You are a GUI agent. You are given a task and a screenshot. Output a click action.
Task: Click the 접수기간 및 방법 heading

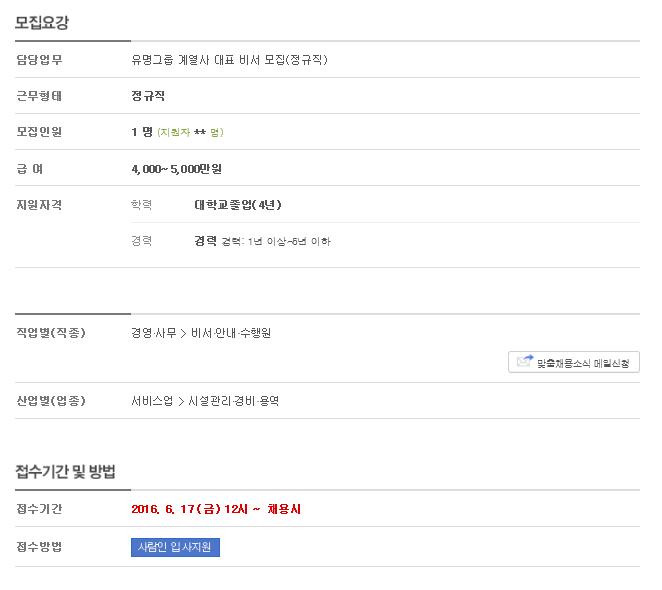point(66,471)
